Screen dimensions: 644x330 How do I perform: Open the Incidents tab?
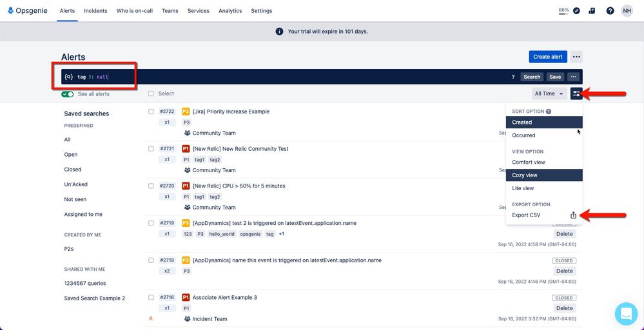tap(95, 11)
